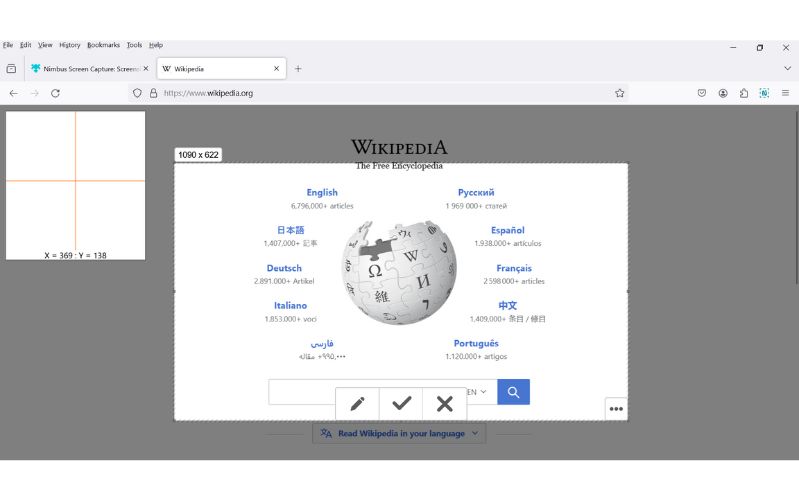Go back to the previous page
This screenshot has height=500, width=799.
14,93
